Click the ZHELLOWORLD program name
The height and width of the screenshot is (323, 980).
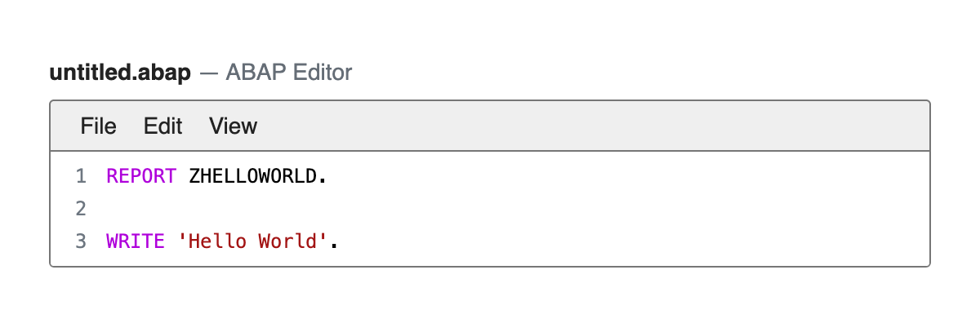point(252,176)
